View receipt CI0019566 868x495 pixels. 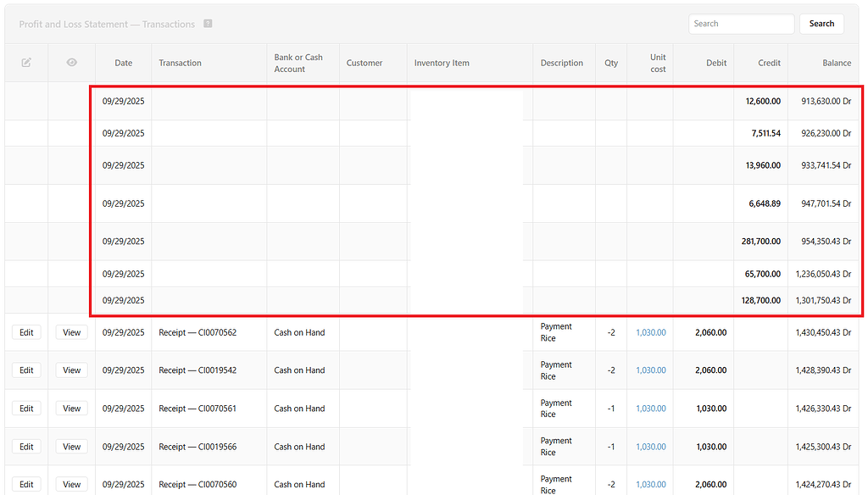tap(71, 446)
